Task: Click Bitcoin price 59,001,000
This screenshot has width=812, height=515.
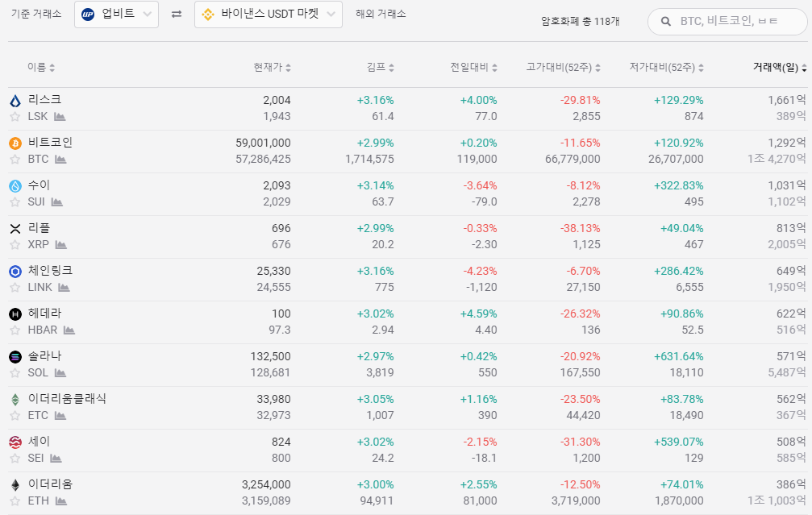Action: click(x=263, y=143)
